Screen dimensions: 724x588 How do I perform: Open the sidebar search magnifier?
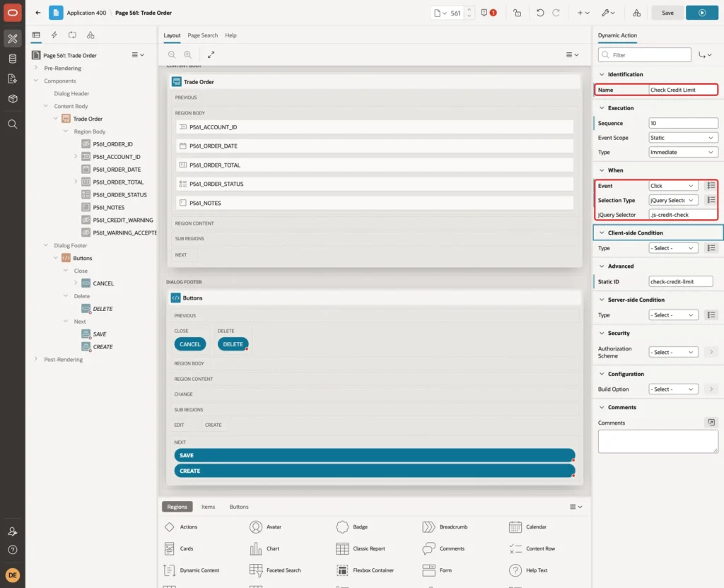coord(13,124)
